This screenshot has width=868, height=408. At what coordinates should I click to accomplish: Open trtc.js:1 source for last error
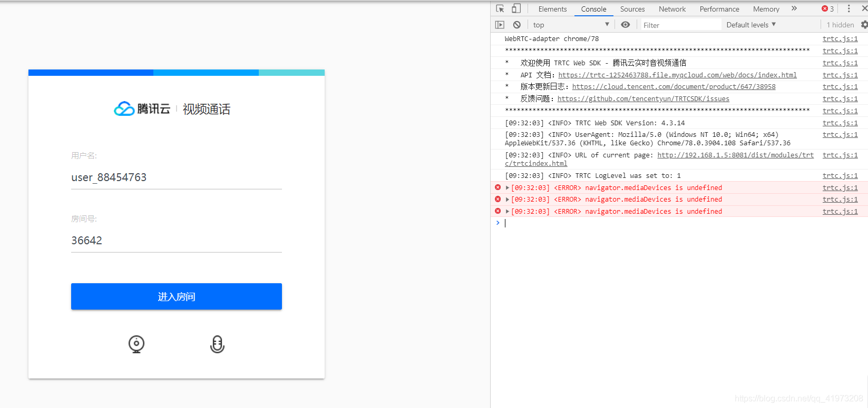point(840,212)
